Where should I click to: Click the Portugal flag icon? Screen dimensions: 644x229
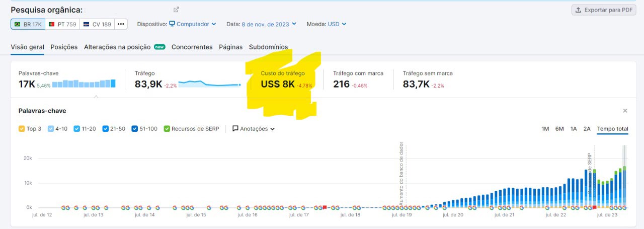click(x=52, y=24)
